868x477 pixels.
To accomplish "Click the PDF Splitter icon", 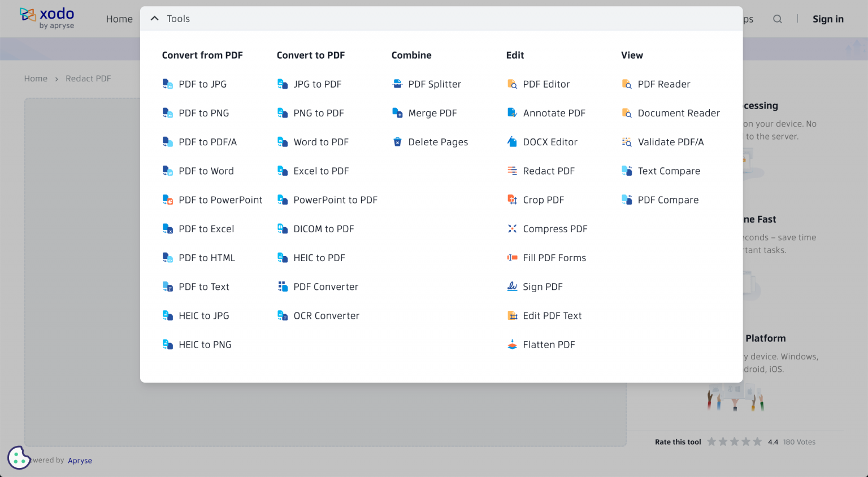I will pos(397,84).
